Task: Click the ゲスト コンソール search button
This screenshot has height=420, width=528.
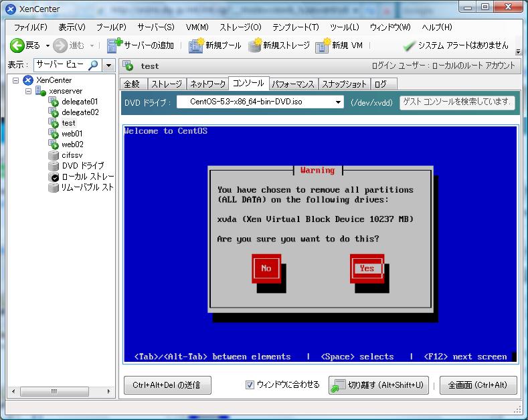Action: click(x=457, y=102)
